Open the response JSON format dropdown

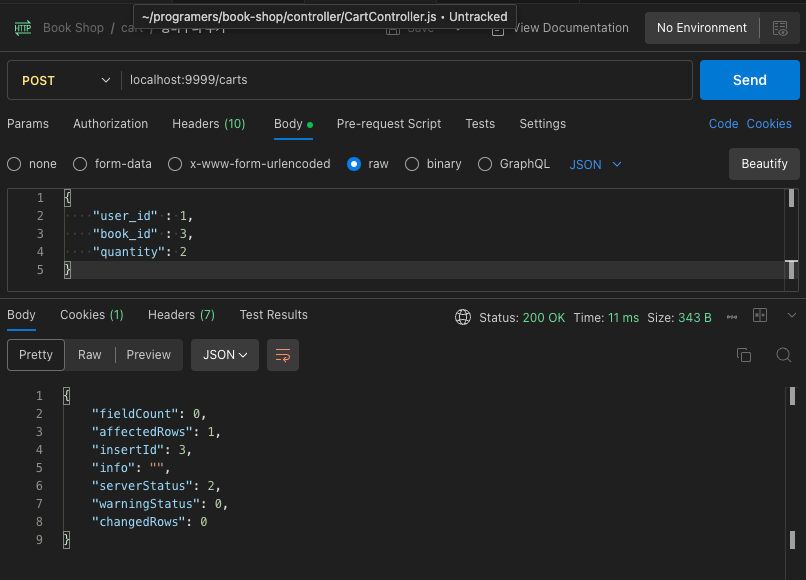tap(225, 355)
